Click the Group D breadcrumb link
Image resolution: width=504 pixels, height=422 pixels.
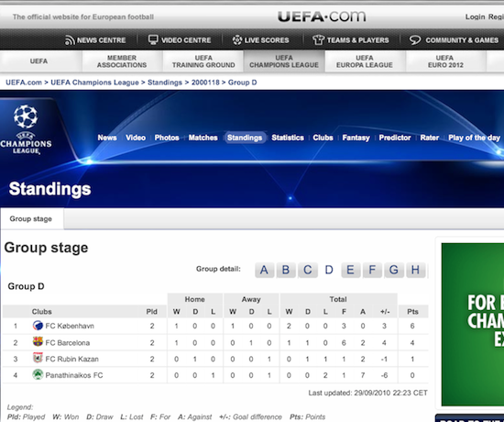click(242, 83)
